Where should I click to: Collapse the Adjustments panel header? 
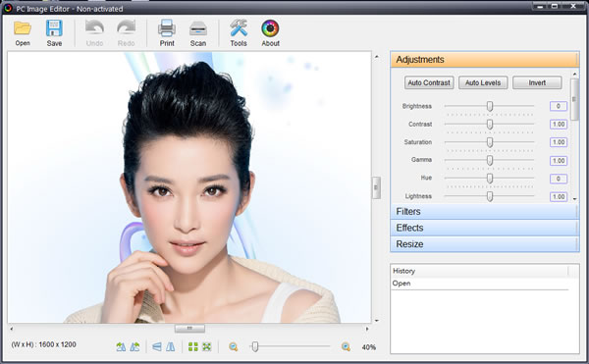(485, 60)
